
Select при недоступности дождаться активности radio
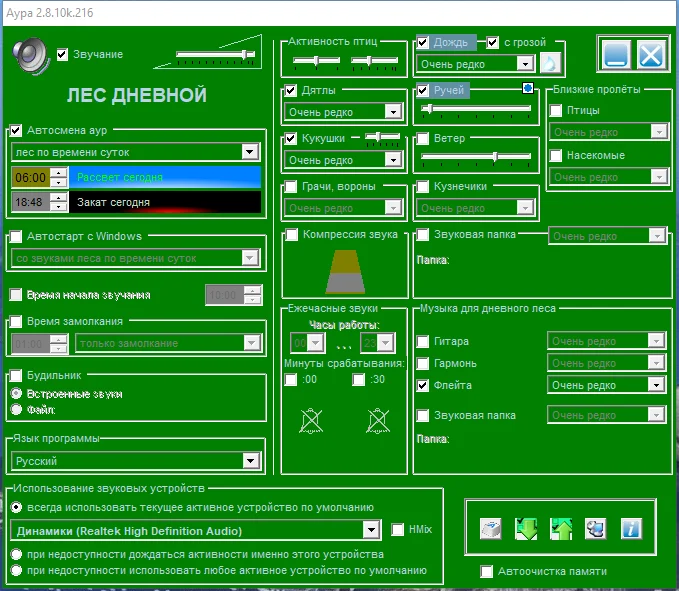click(x=16, y=555)
